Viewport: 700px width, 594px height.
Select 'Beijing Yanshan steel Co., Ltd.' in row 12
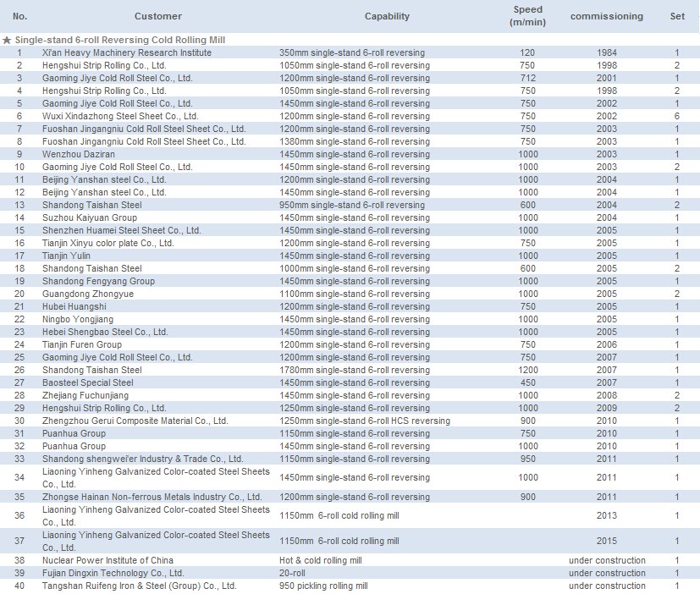pos(104,192)
